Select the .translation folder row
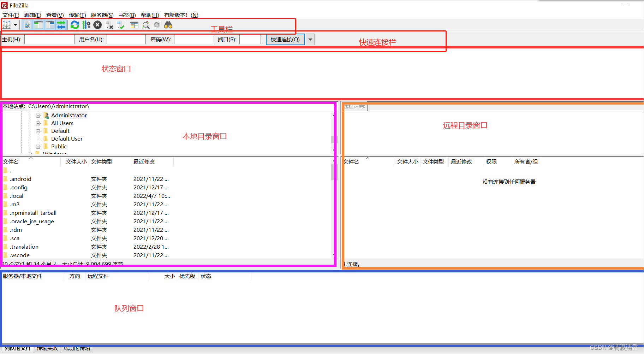 [166, 247]
